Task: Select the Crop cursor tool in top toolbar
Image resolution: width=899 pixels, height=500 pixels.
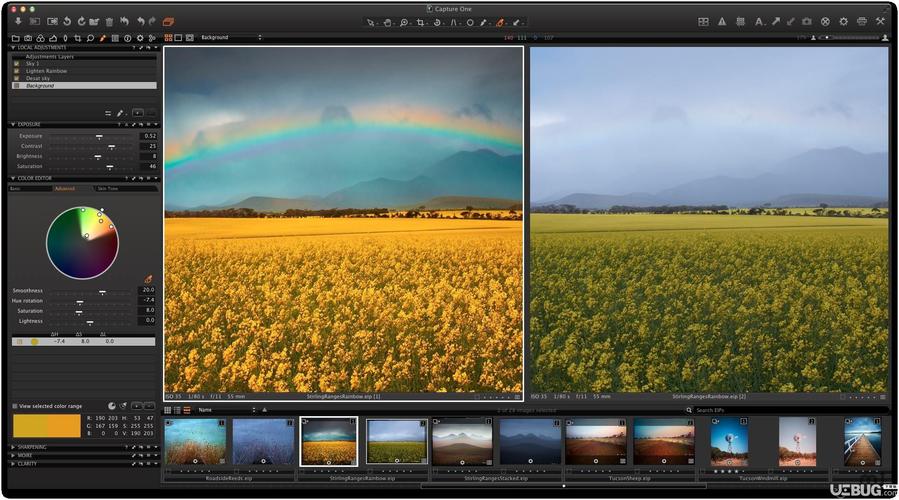Action: coord(420,22)
